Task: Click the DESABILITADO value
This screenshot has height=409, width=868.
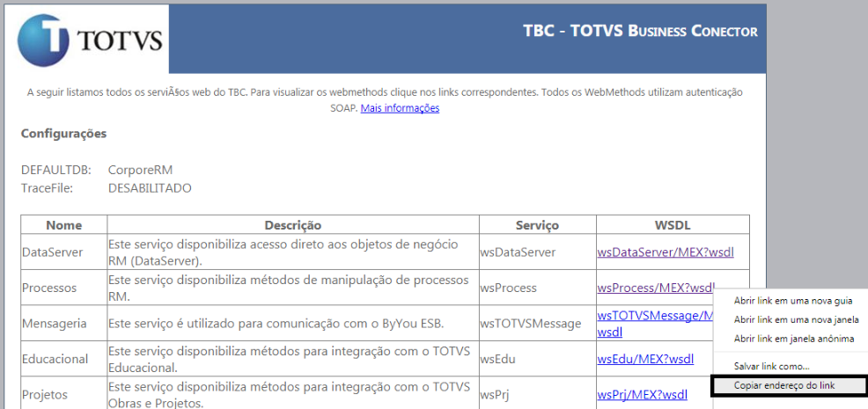Action: (150, 188)
